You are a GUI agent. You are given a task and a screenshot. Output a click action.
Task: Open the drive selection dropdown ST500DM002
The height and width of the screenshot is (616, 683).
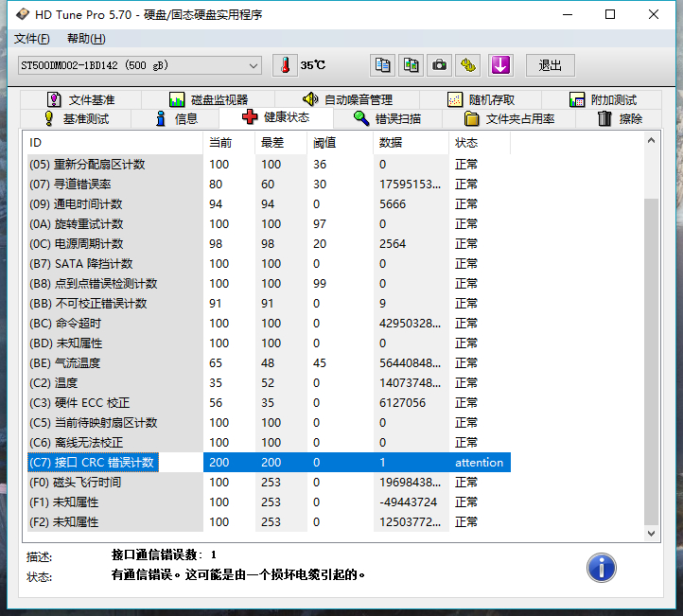[140, 66]
